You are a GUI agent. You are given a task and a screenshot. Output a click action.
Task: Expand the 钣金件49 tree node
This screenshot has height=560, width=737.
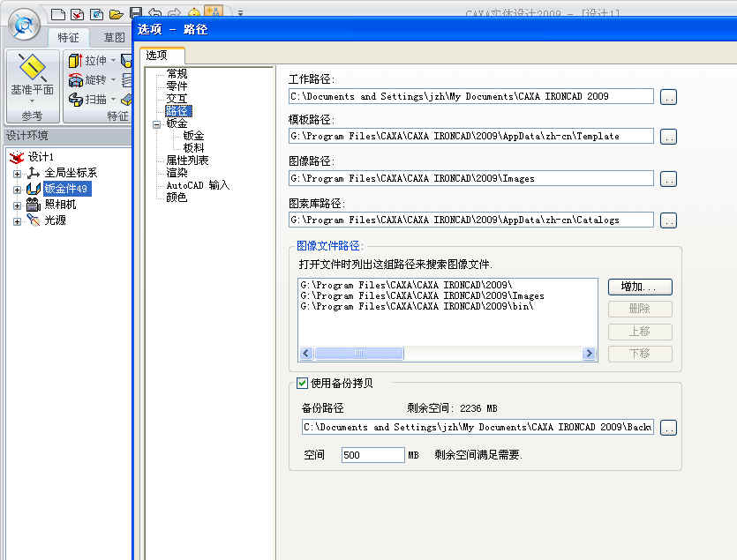pyautogui.click(x=17, y=190)
